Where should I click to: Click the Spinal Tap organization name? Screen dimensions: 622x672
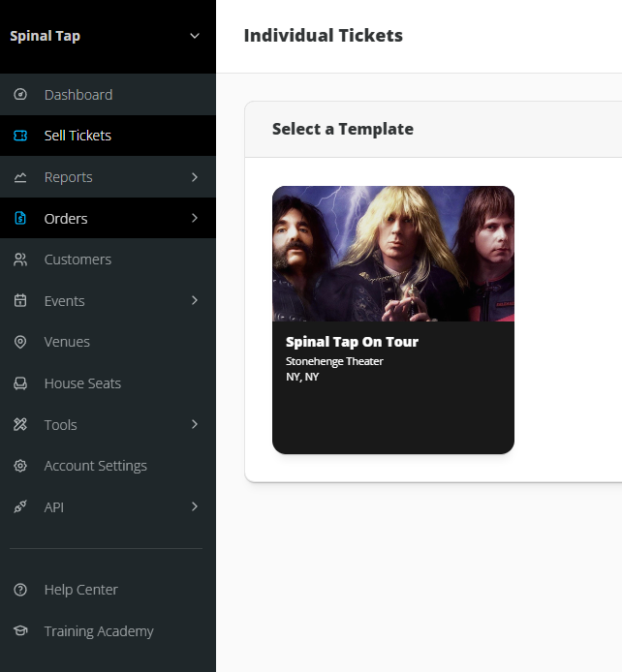pyautogui.click(x=45, y=36)
